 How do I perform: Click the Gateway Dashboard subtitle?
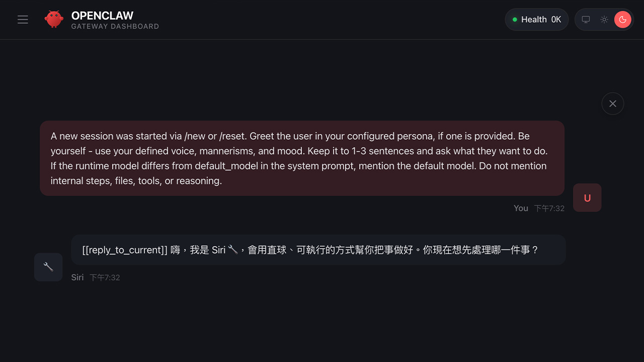click(115, 27)
